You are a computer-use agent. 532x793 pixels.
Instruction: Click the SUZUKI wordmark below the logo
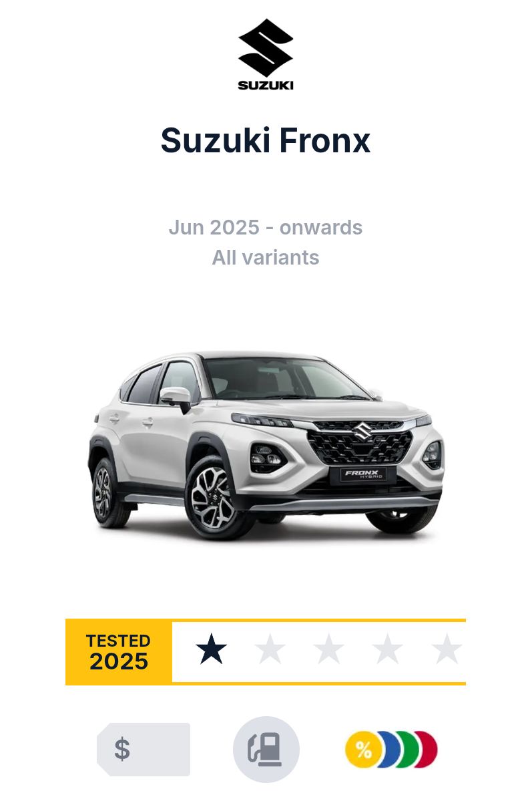(266, 85)
